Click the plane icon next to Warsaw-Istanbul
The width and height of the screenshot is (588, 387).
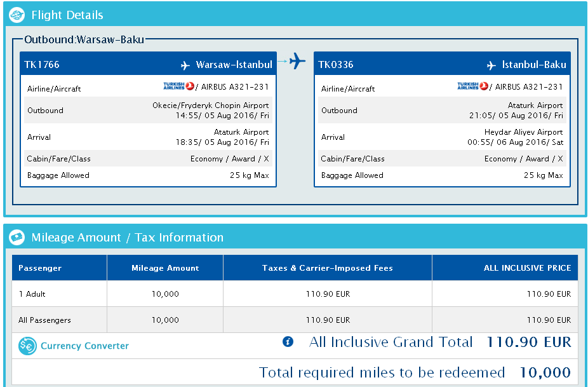185,65
